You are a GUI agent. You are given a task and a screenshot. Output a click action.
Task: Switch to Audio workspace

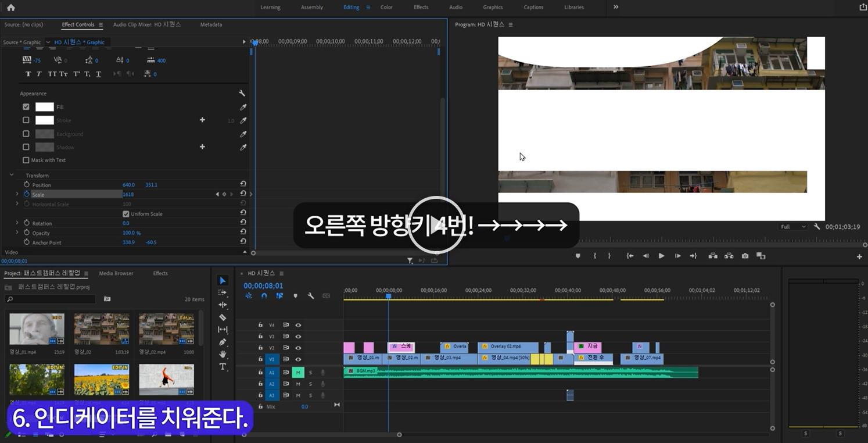tap(456, 8)
